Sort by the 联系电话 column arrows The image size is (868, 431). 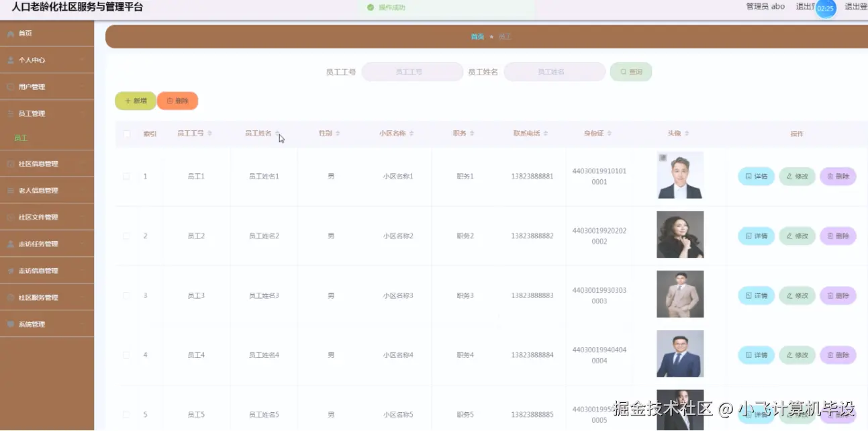tap(546, 134)
